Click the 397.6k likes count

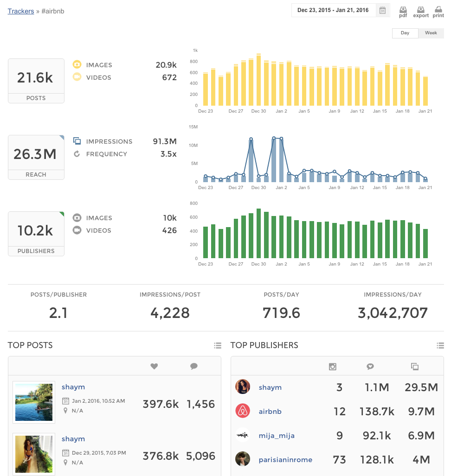[x=161, y=404]
